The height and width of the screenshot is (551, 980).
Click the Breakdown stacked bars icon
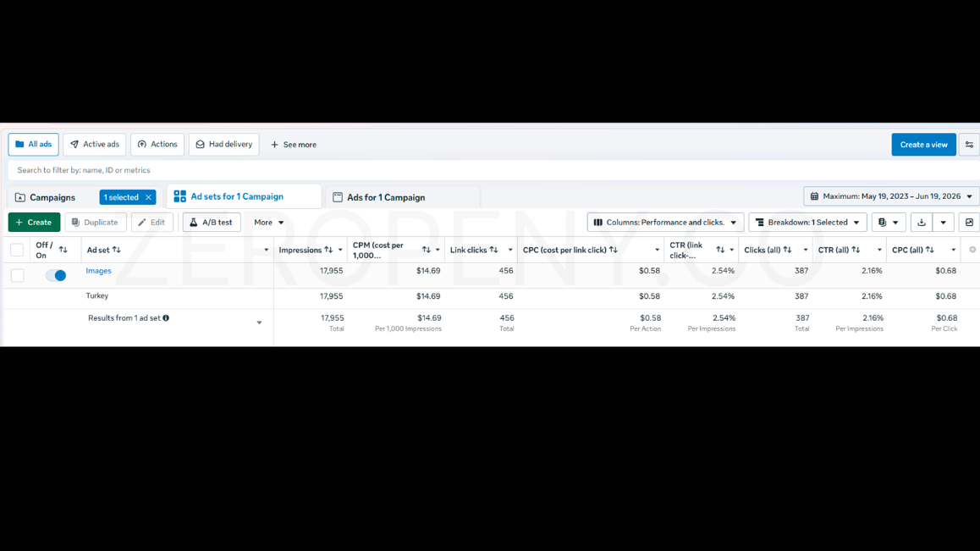tap(760, 223)
